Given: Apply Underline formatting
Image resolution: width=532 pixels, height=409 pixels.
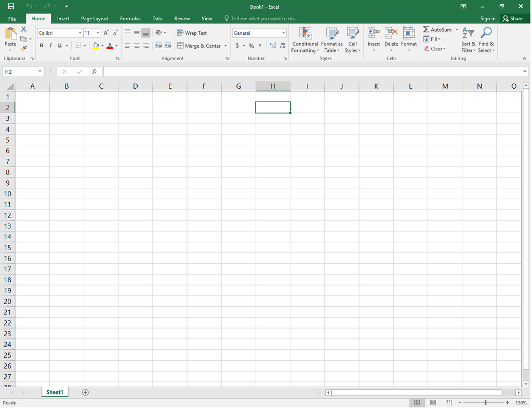Looking at the screenshot, I should 58,45.
